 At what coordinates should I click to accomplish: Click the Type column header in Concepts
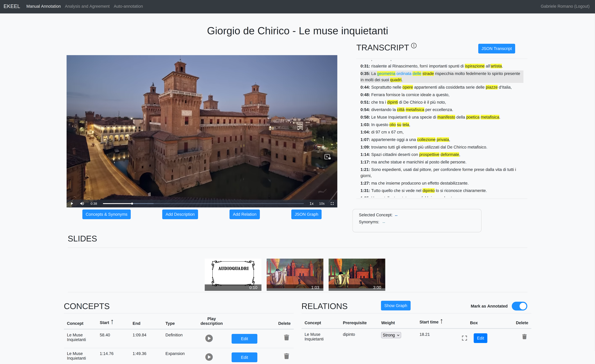click(170, 324)
